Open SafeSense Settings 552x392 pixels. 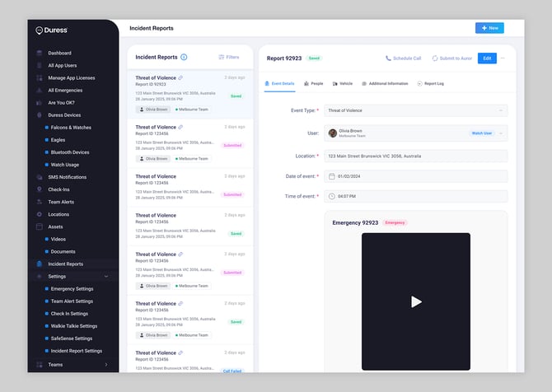[72, 338]
